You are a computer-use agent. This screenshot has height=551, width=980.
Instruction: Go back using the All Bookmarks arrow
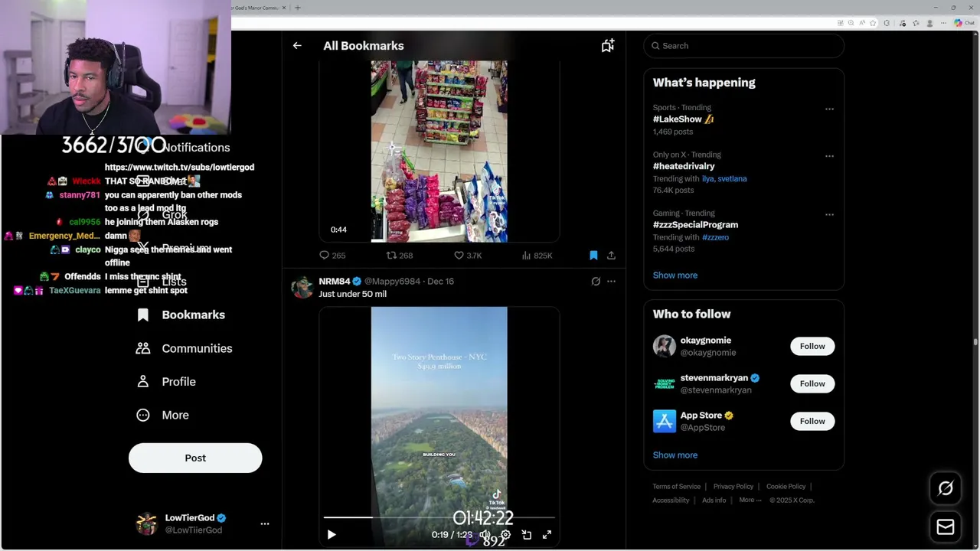pos(297,46)
